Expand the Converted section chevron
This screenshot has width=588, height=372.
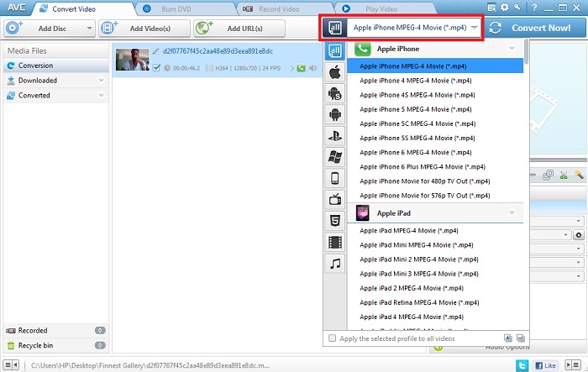102,95
